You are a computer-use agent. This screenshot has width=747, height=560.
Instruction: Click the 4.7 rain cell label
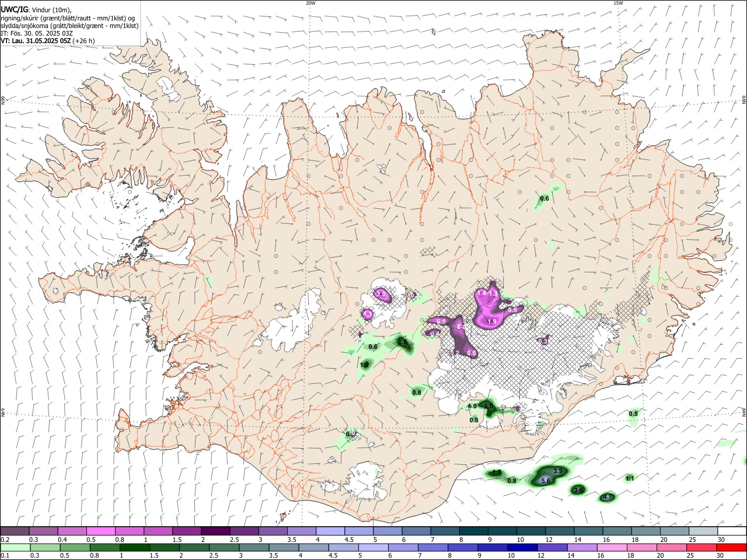(607, 498)
